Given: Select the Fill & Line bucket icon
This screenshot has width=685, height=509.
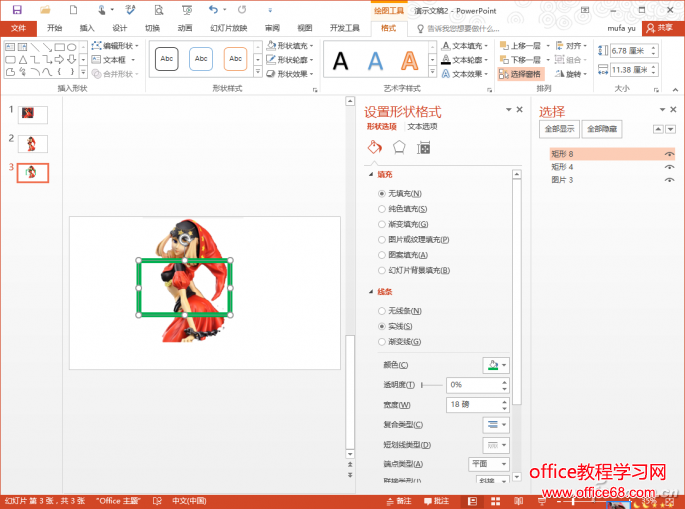Looking at the screenshot, I should coord(374,148).
